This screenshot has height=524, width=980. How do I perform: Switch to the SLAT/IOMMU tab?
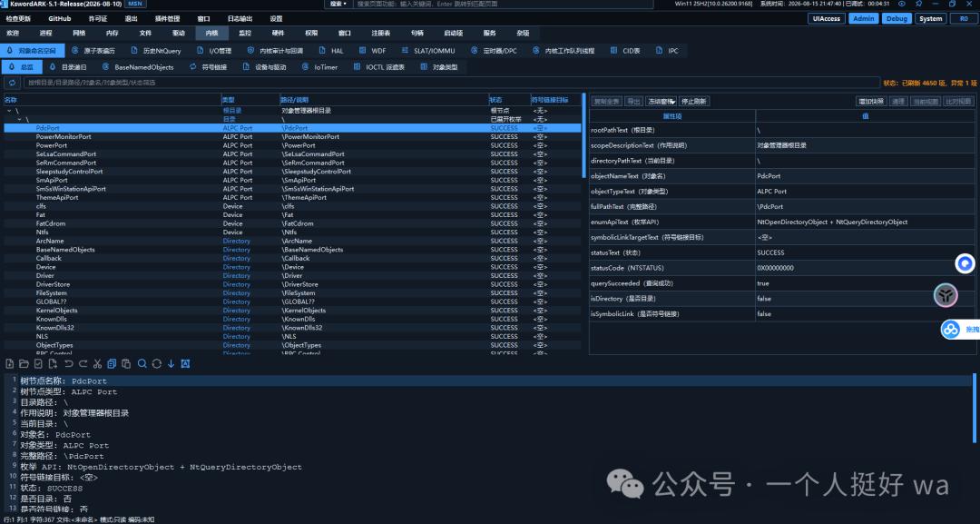[428, 51]
